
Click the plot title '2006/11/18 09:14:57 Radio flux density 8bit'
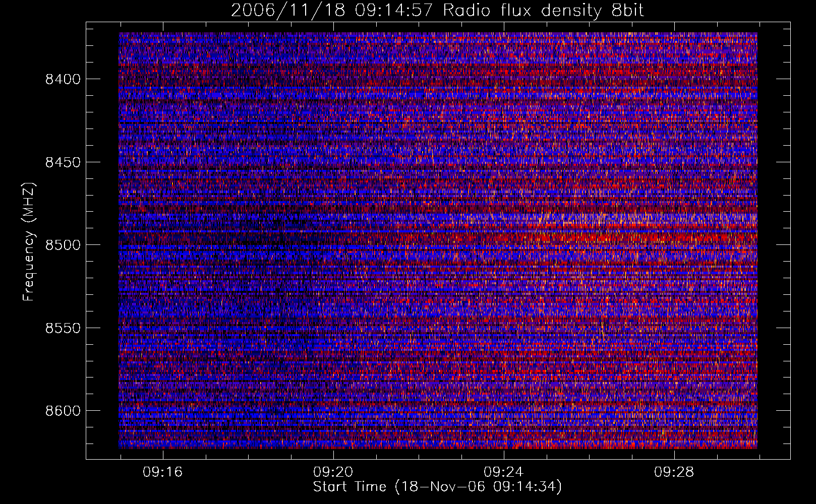(437, 11)
